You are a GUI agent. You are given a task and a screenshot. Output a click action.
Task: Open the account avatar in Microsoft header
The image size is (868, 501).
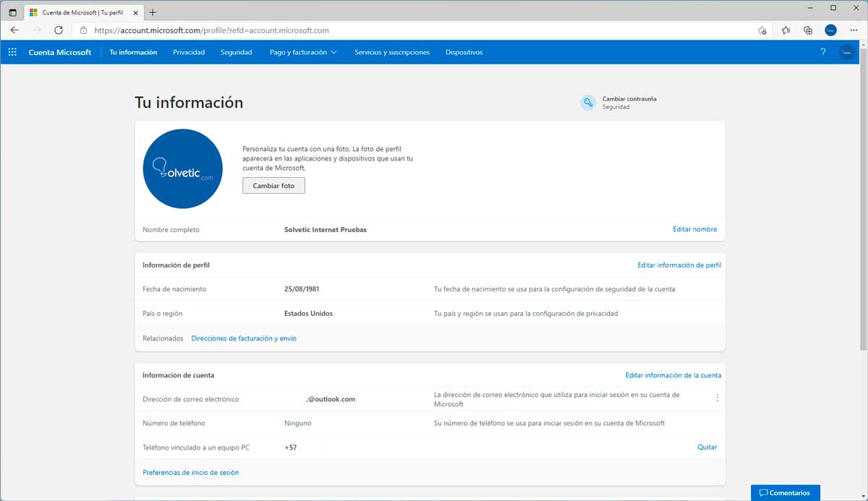click(846, 52)
